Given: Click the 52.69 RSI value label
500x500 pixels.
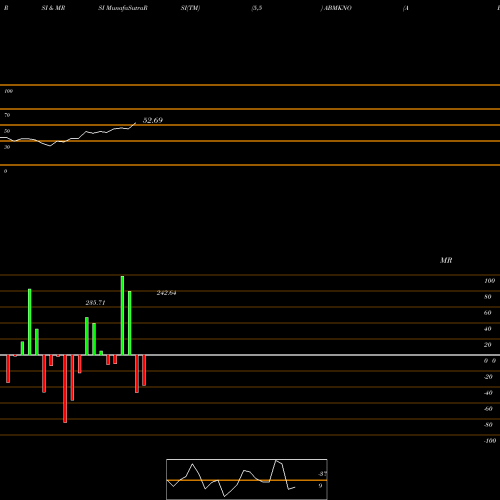Looking at the screenshot, I should click(153, 120).
